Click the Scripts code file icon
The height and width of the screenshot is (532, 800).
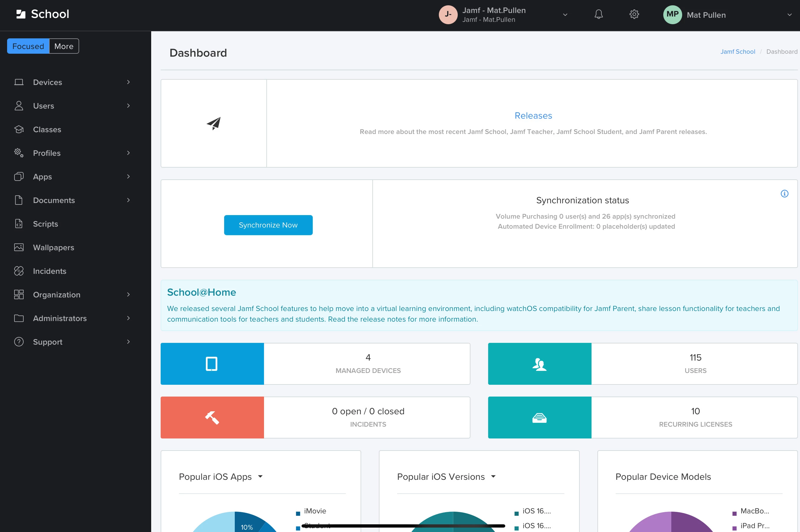click(19, 224)
